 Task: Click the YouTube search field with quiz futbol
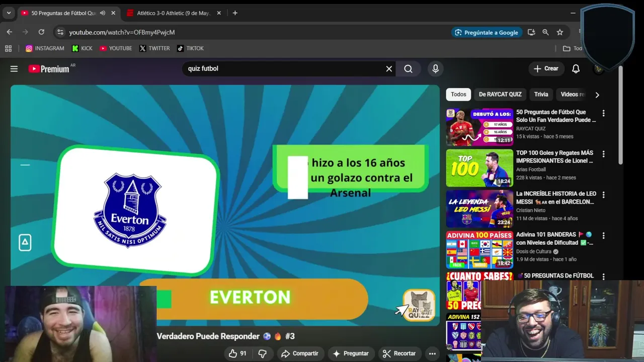pyautogui.click(x=284, y=68)
